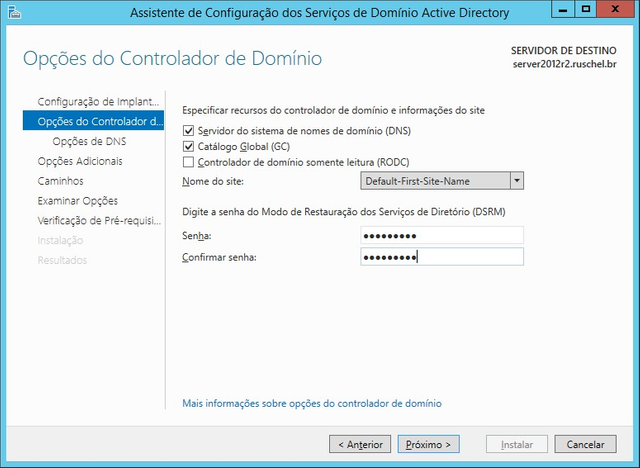640x468 pixels.
Task: Click the Cancelar button
Action: pos(585,444)
